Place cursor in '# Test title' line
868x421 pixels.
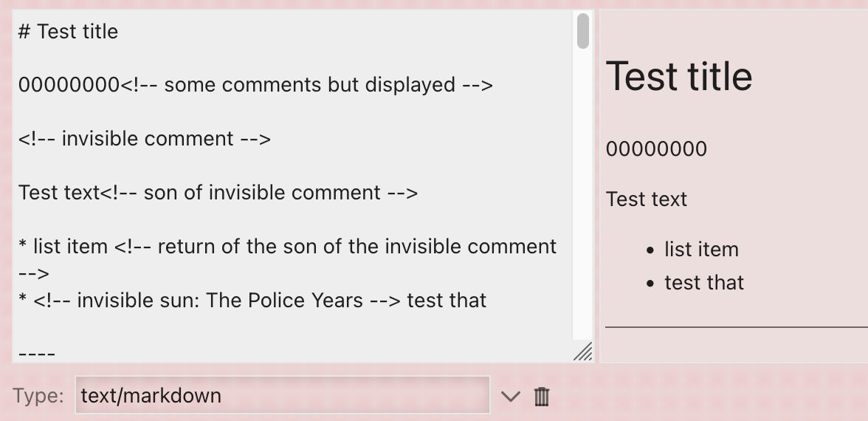(x=68, y=32)
